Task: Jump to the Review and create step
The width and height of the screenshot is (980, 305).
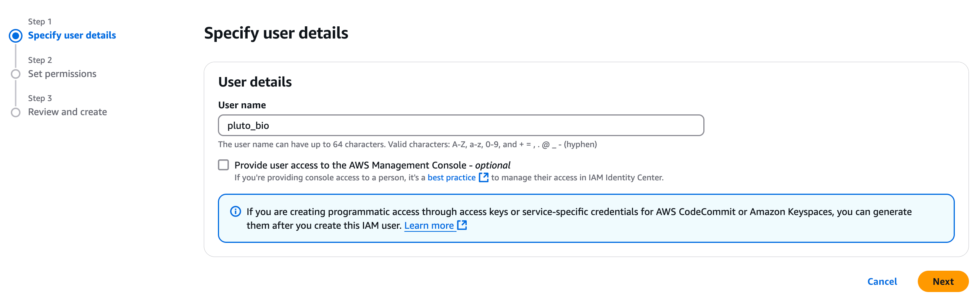Action: tap(68, 112)
